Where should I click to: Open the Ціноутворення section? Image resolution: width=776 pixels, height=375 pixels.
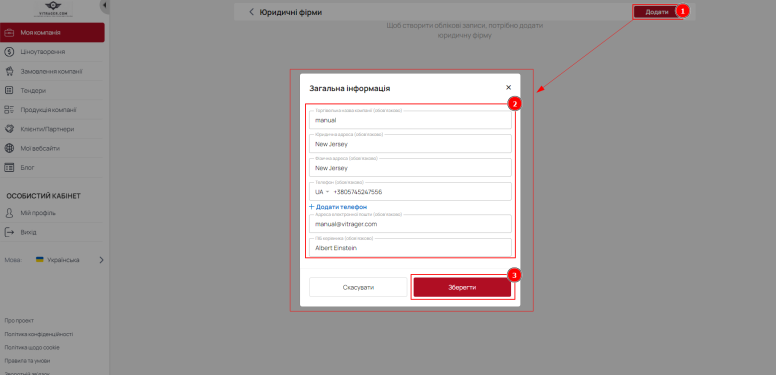(52, 52)
